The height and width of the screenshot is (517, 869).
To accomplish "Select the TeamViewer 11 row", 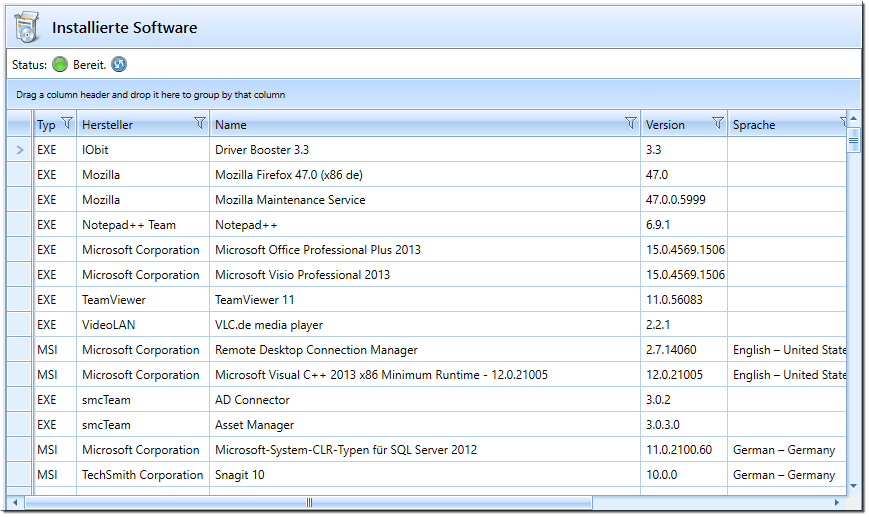I will (x=427, y=300).
